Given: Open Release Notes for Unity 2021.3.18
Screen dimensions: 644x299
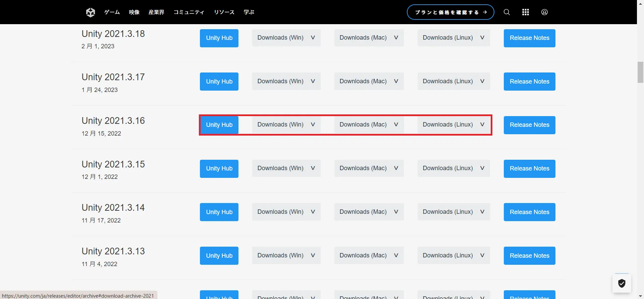Looking at the screenshot, I should point(529,38).
